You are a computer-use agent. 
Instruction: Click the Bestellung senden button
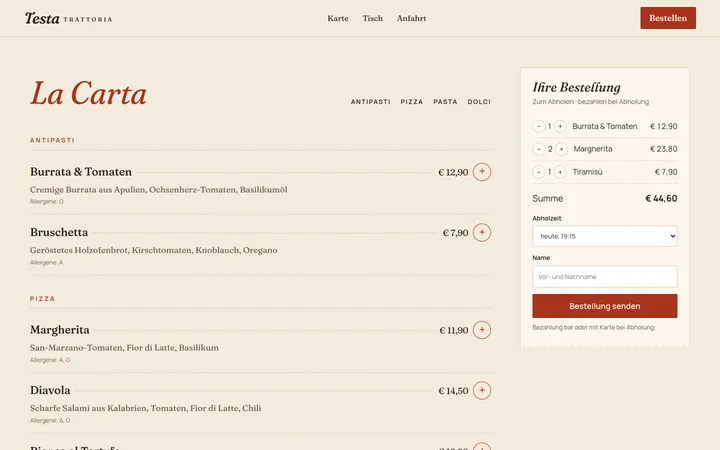[x=605, y=306]
